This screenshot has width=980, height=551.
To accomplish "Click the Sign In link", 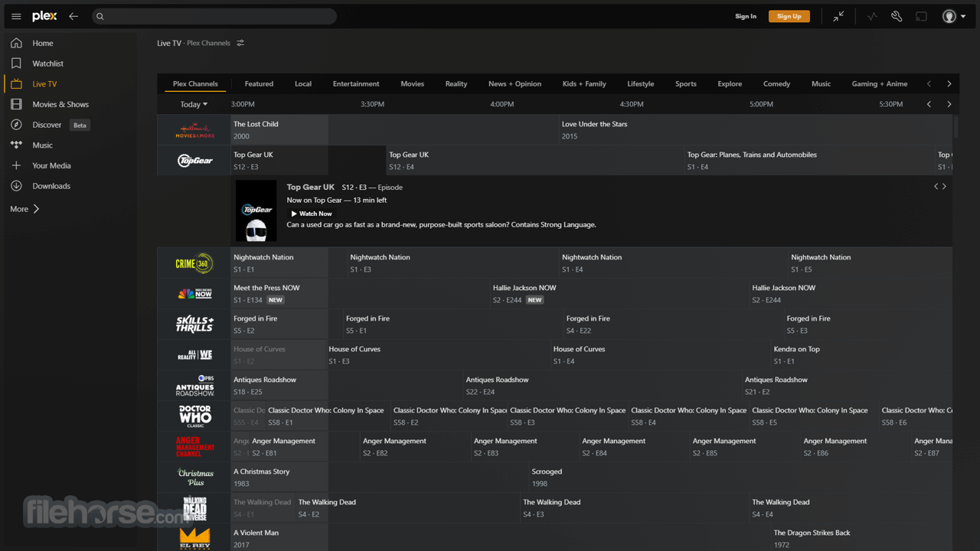I will click(x=746, y=16).
